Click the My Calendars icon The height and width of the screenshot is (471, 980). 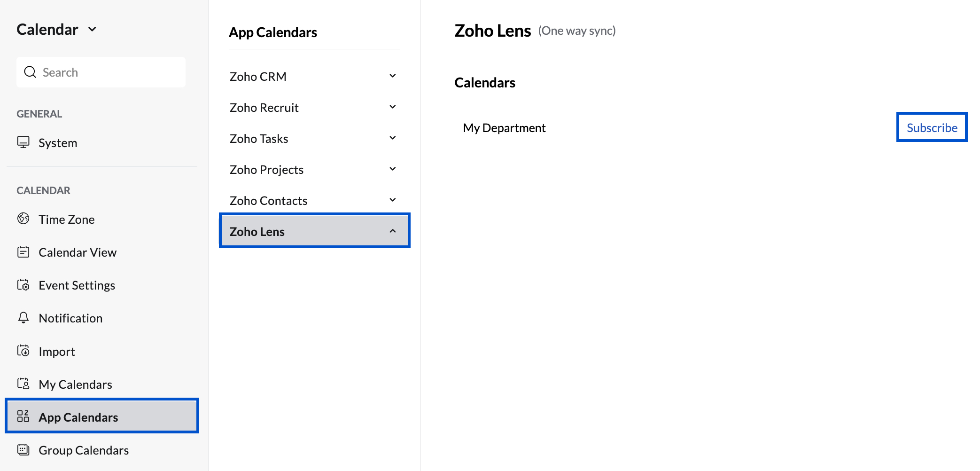pos(23,384)
